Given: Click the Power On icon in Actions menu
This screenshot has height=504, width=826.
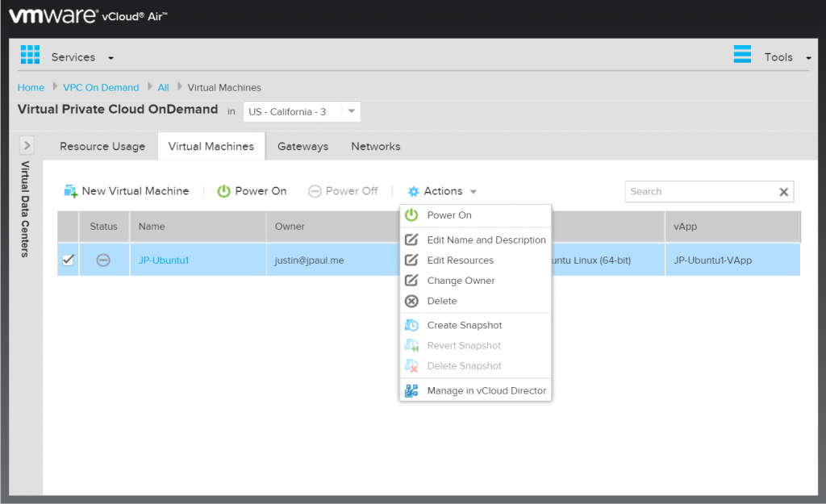Looking at the screenshot, I should [x=411, y=215].
